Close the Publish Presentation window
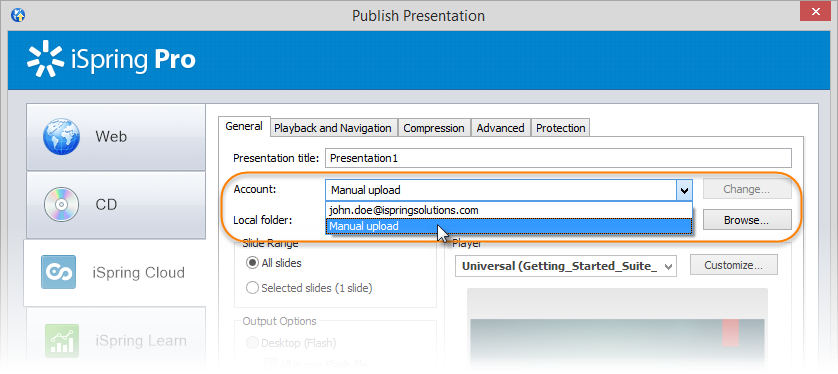838x374 pixels. coord(816,11)
